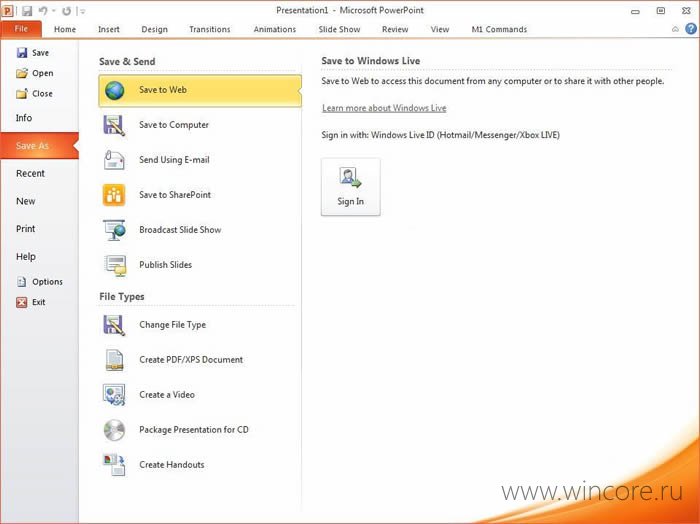700x524 pixels.
Task: Choose the Create PDF/XPS Document label
Action: tap(191, 360)
